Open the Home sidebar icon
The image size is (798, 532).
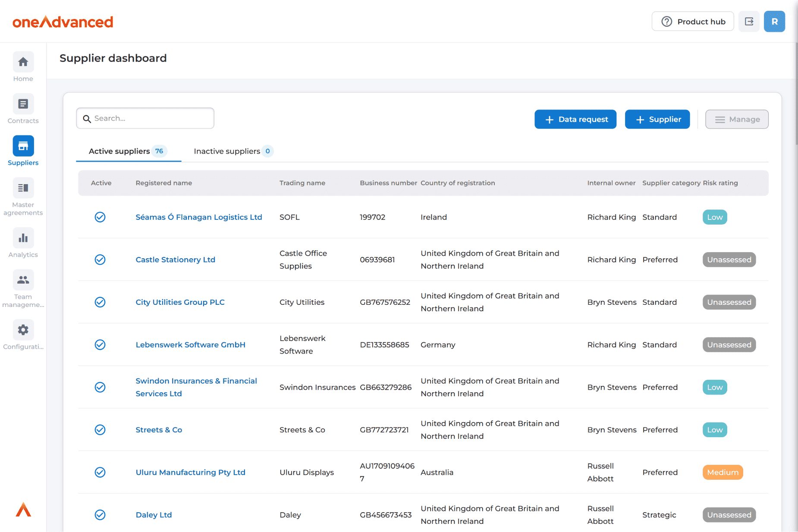(x=23, y=63)
